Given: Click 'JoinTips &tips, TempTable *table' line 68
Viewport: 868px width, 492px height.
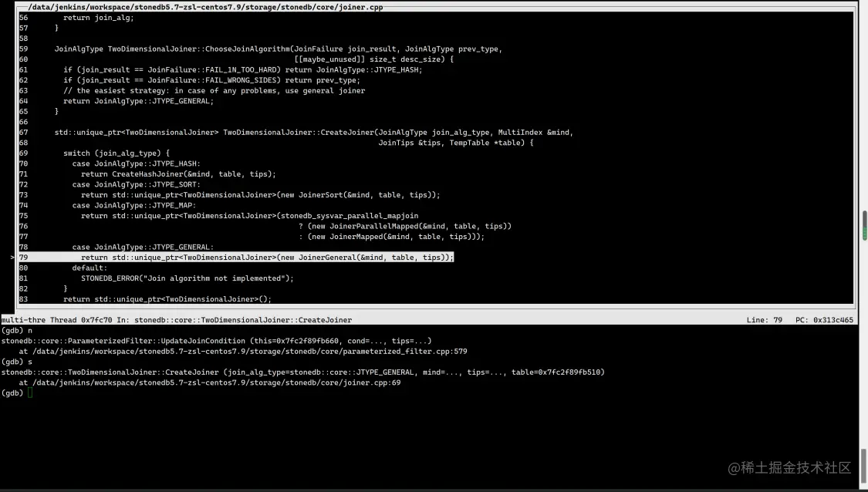Looking at the screenshot, I should [x=455, y=143].
